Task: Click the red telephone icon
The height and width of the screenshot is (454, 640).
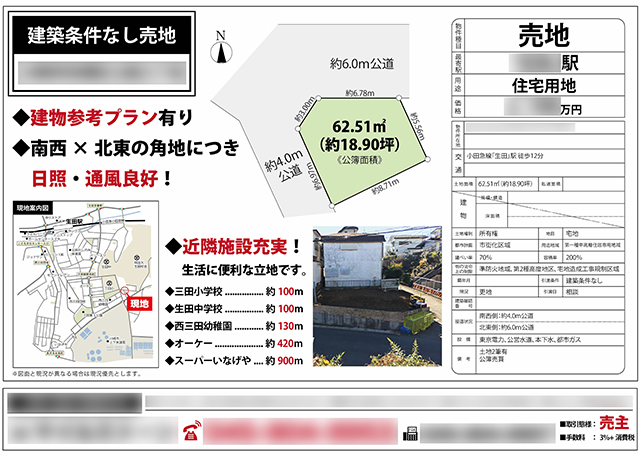Action: 190,432
